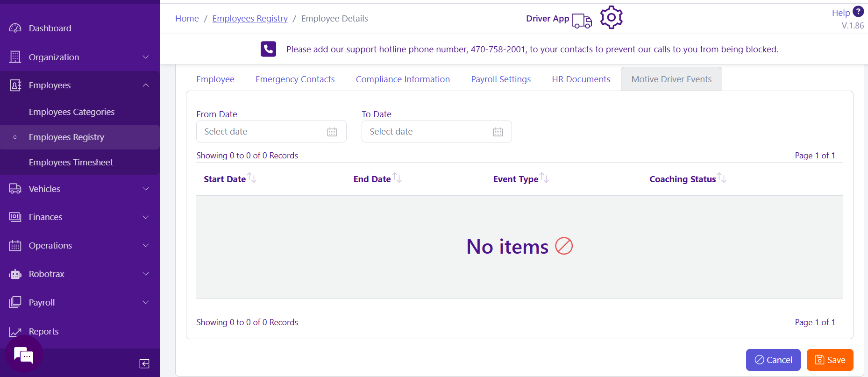The height and width of the screenshot is (377, 868).
Task: Click the To Date input field
Action: tap(437, 132)
